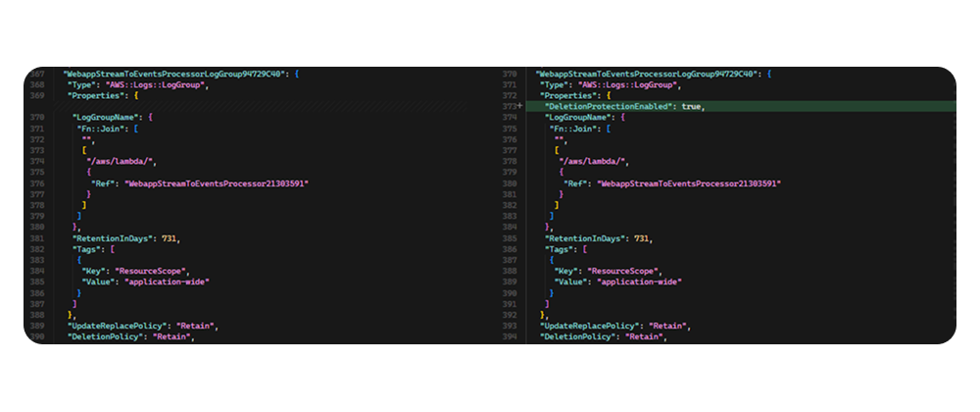Click "ResourceScope" tag key value in left pane
Screen dimensions: 980x412
tap(151, 271)
